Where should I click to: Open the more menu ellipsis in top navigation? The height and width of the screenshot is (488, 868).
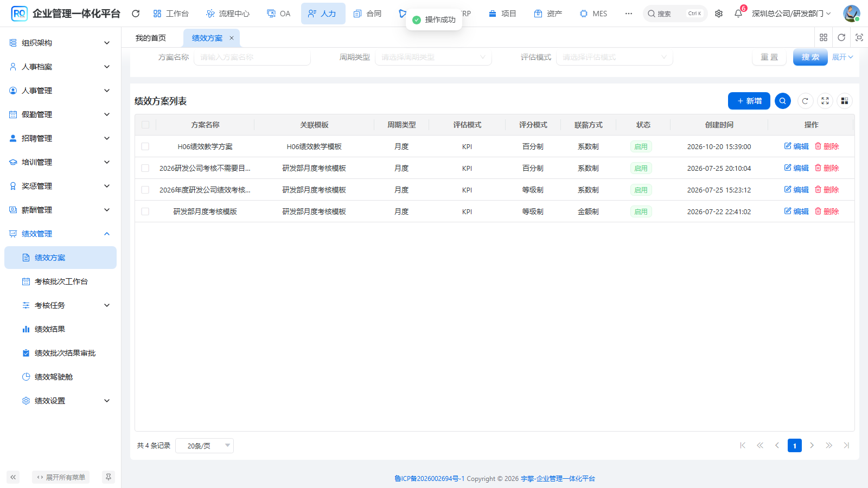point(628,14)
